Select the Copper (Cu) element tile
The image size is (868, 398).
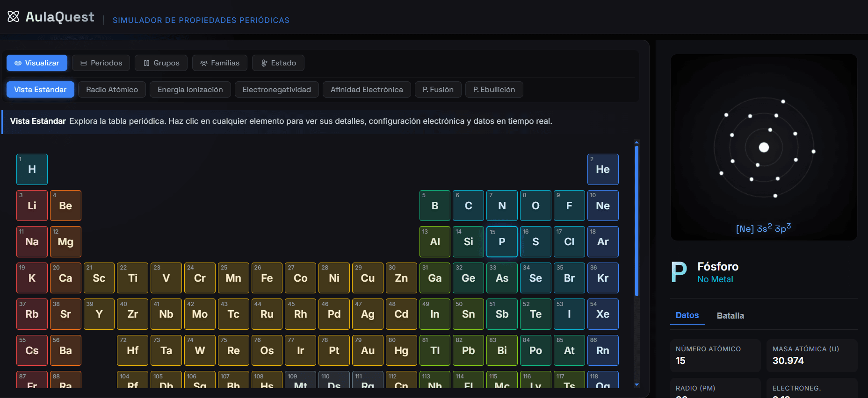coord(368,278)
